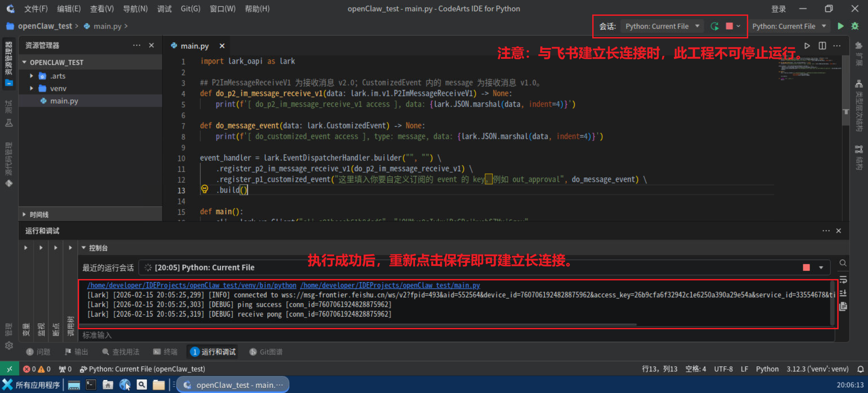Open the 文件(F) menu
The width and height of the screenshot is (868, 393).
pyautogui.click(x=36, y=9)
